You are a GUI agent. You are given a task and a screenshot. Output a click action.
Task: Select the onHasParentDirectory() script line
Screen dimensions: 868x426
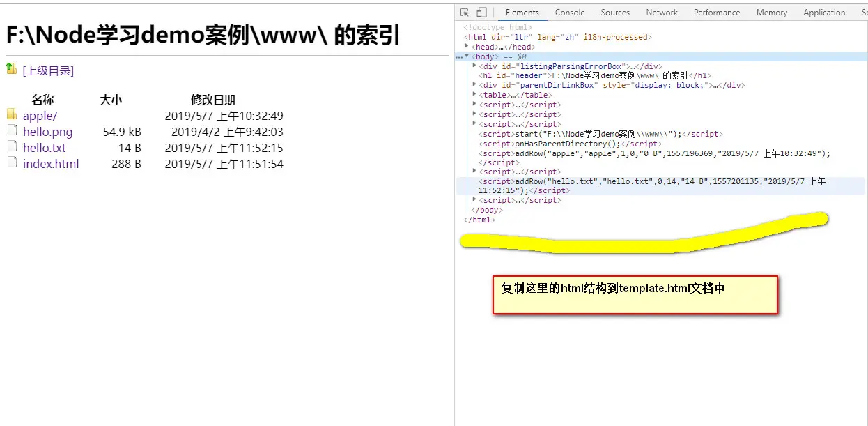[x=570, y=144]
